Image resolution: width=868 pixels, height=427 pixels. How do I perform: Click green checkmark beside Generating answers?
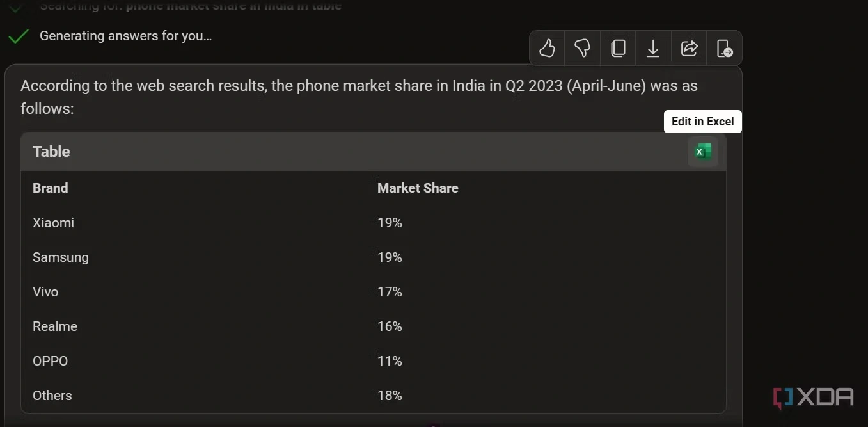point(19,36)
